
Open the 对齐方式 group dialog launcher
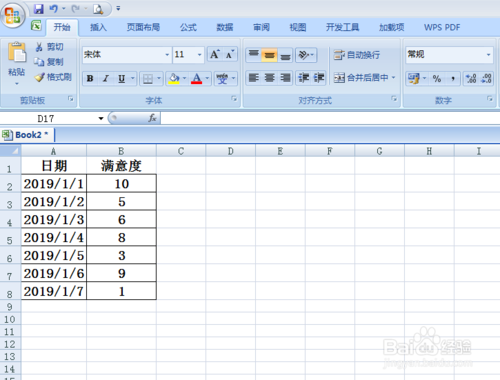pos(394,99)
